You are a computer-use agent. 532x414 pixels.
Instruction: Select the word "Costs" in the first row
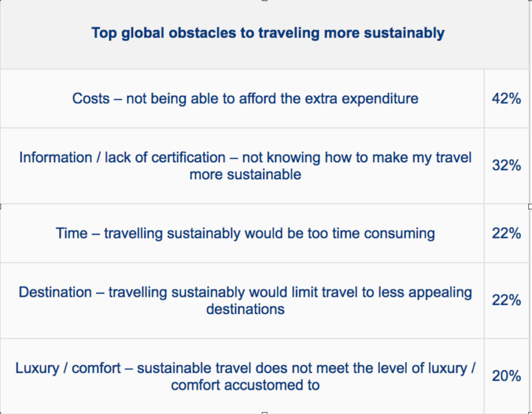pyautogui.click(x=91, y=98)
